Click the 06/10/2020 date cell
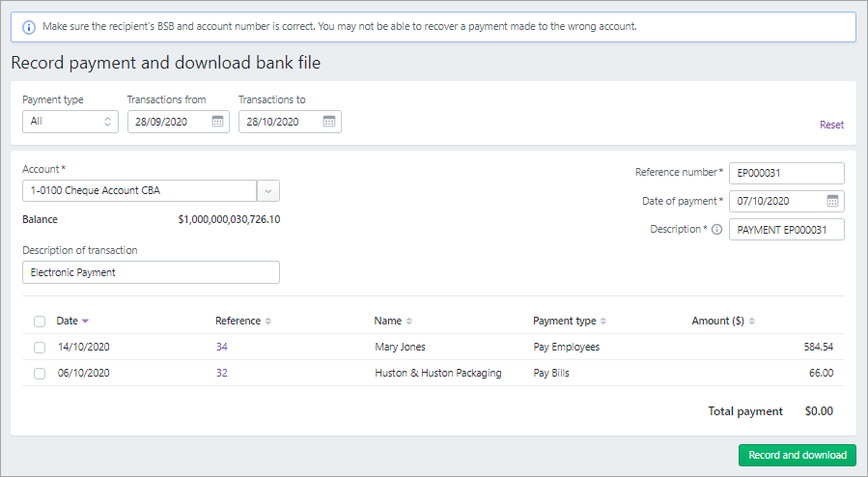This screenshot has height=477, width=868. point(84,373)
